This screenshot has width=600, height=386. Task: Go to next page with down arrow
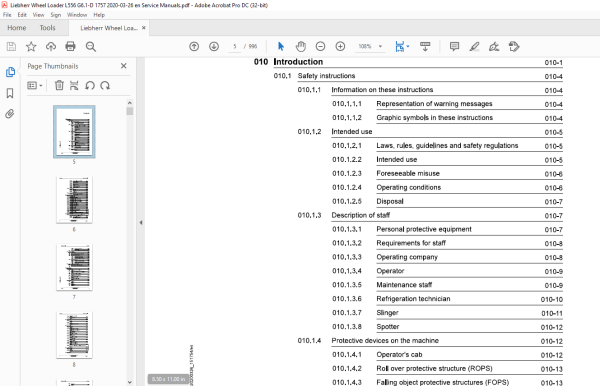(x=214, y=47)
